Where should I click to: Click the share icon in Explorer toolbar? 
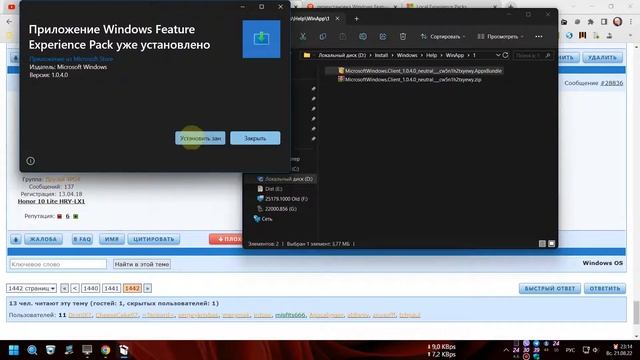point(382,36)
